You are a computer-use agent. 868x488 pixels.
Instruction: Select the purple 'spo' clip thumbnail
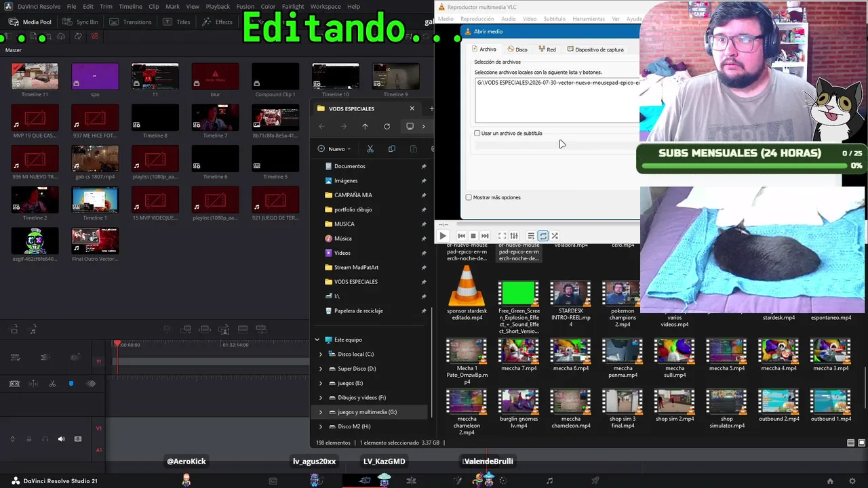(95, 77)
